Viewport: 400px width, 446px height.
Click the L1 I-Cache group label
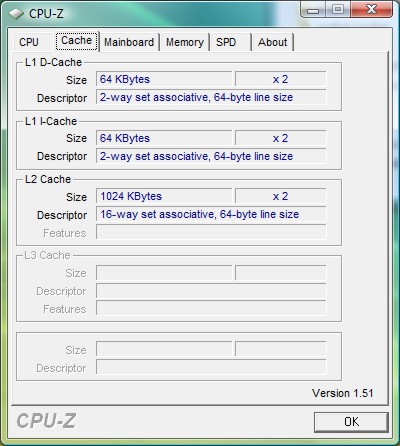click(x=51, y=121)
